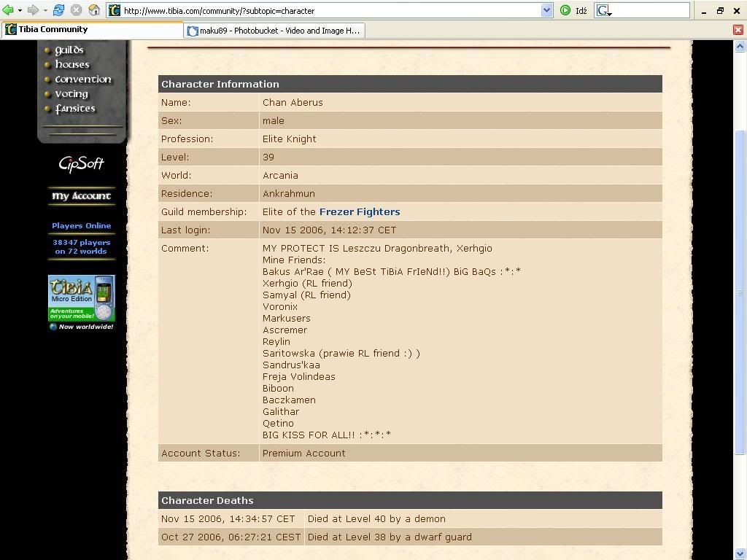The height and width of the screenshot is (560, 747).
Task: Open the voting sidebar menu item
Action: point(71,94)
